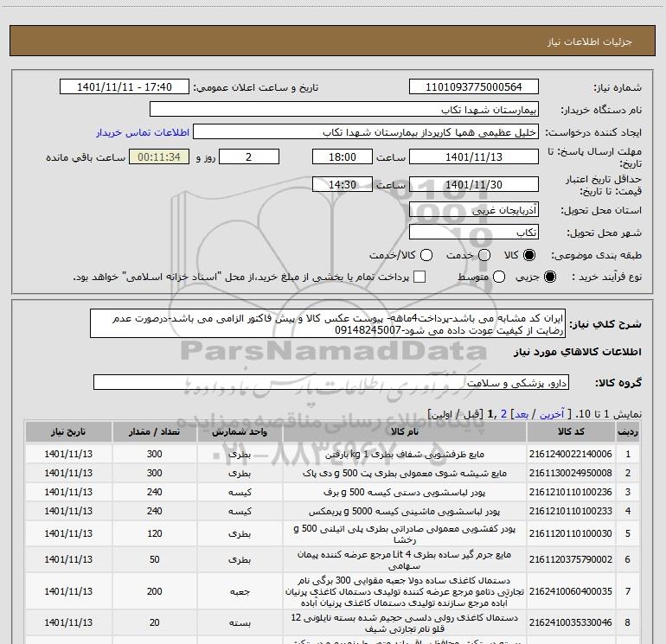Click the تعداد / مقدار column header
Screen dimensions: 666x644
(x=154, y=431)
